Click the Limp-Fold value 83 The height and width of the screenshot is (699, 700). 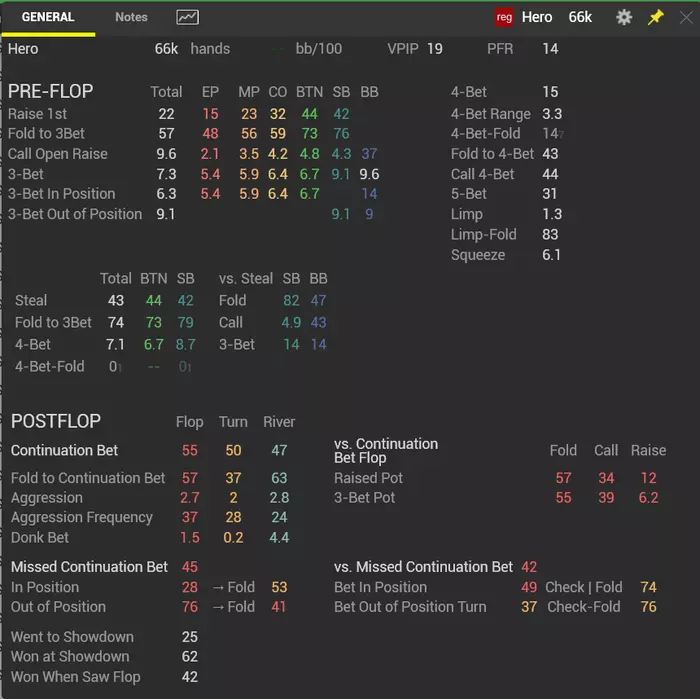point(550,234)
